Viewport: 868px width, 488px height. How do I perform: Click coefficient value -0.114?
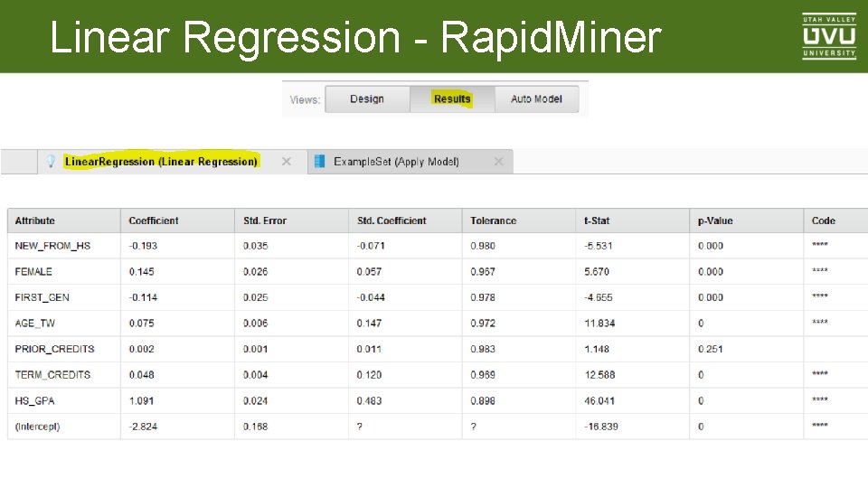(143, 297)
